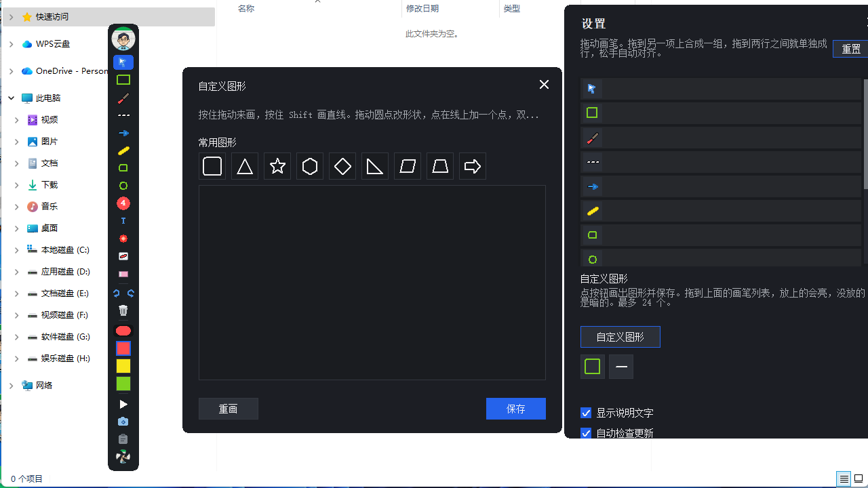Image resolution: width=868 pixels, height=488 pixels.
Task: Expand the 本地磁盘 (C:) node
Action: 17,250
